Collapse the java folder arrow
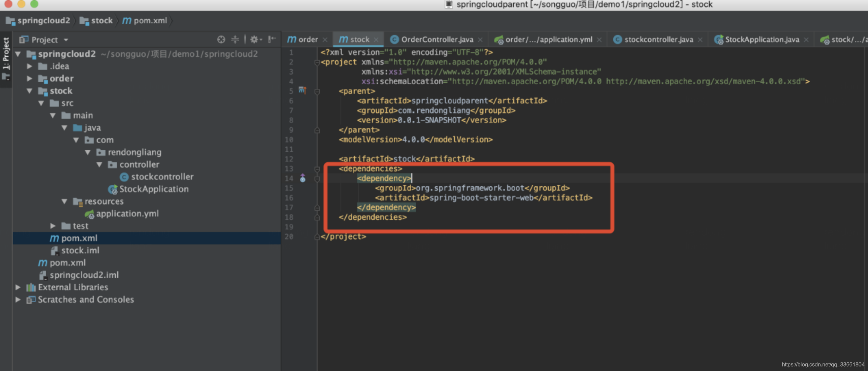 [64, 128]
